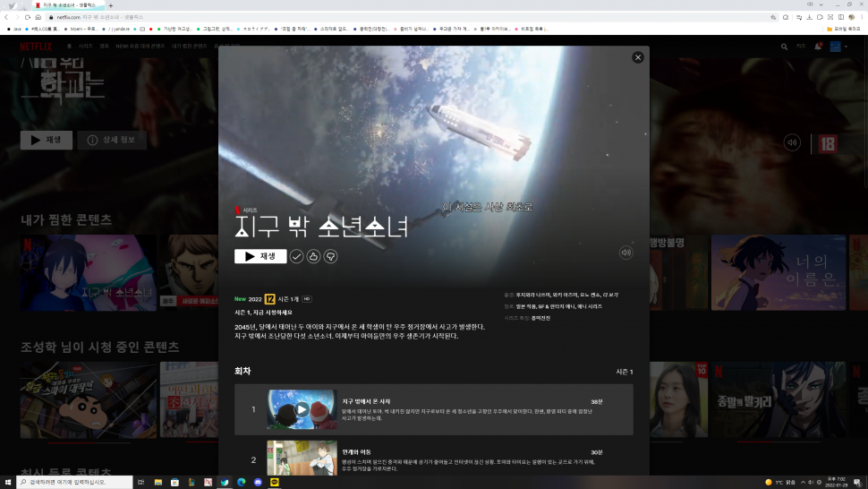Toggle the background hero mute button
Image resolution: width=868 pixels, height=489 pixels.
point(792,143)
